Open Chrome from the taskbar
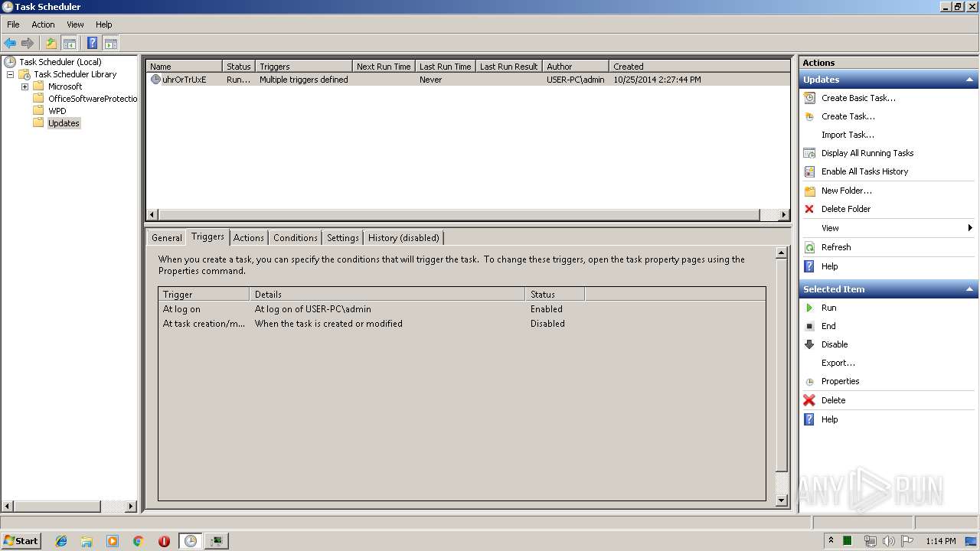 click(139, 541)
